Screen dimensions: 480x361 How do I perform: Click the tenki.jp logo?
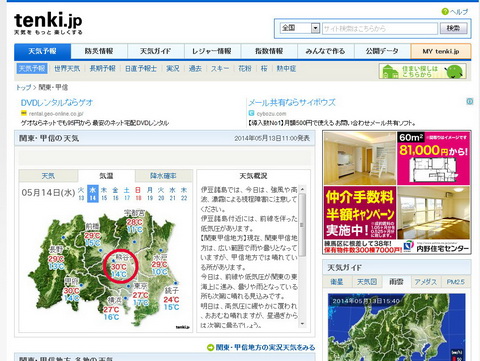[x=48, y=23]
